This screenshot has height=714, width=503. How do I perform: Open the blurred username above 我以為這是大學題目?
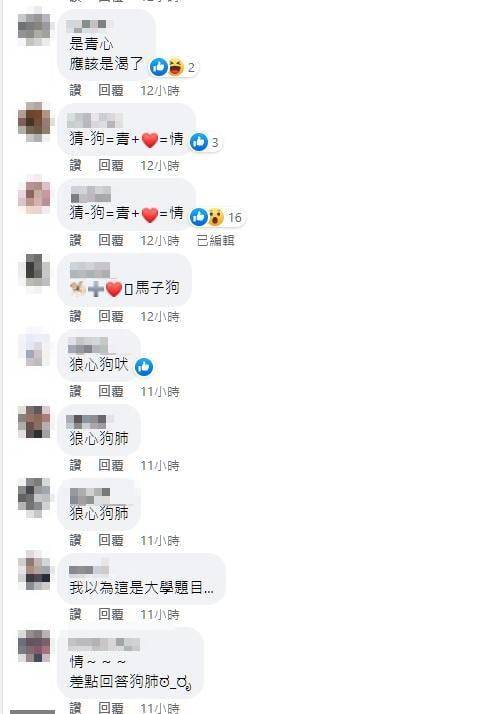coord(89,569)
